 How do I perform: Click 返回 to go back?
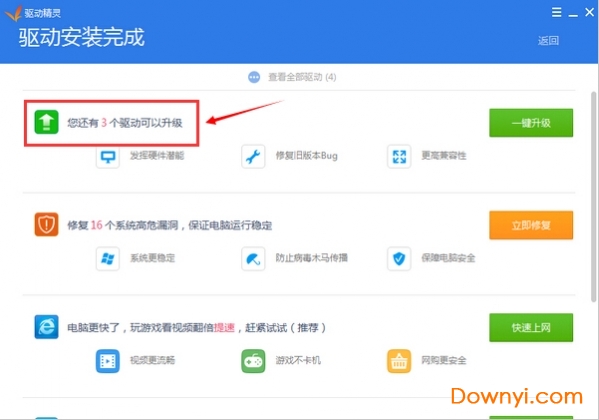[x=548, y=41]
